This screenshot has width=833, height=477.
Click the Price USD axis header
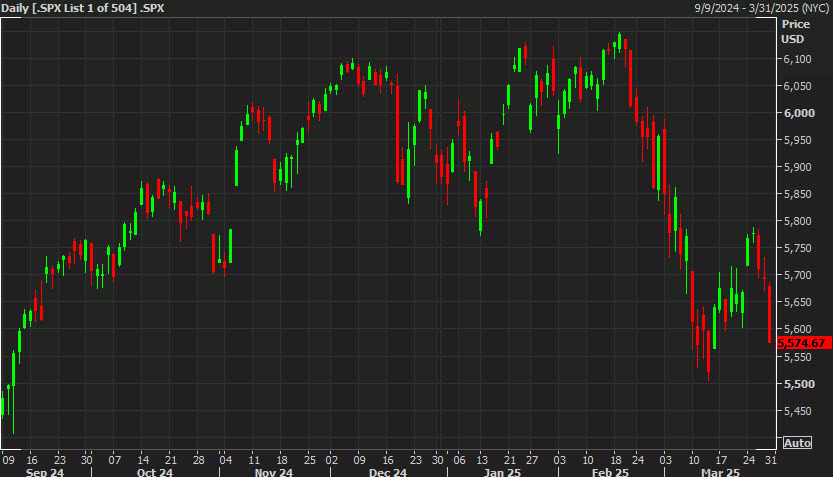pos(796,31)
